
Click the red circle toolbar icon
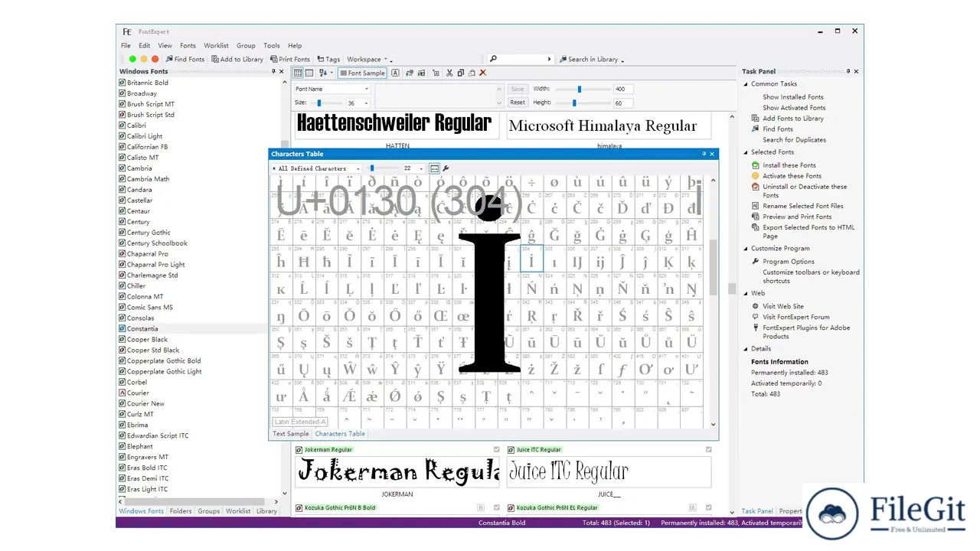[155, 59]
